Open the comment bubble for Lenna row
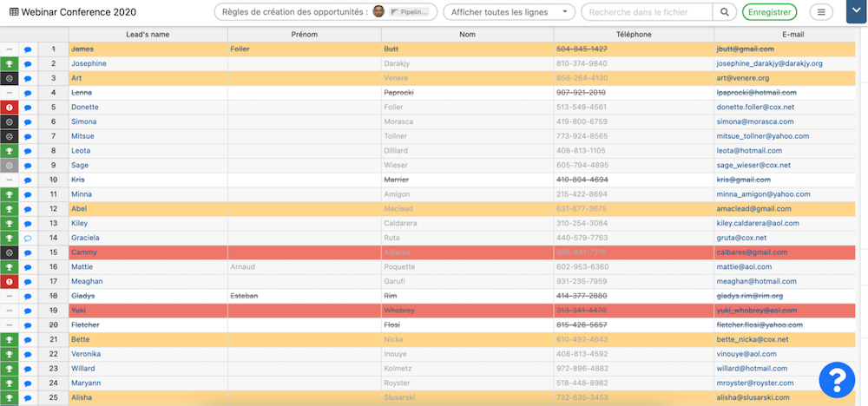The height and width of the screenshot is (406, 868). (28, 93)
